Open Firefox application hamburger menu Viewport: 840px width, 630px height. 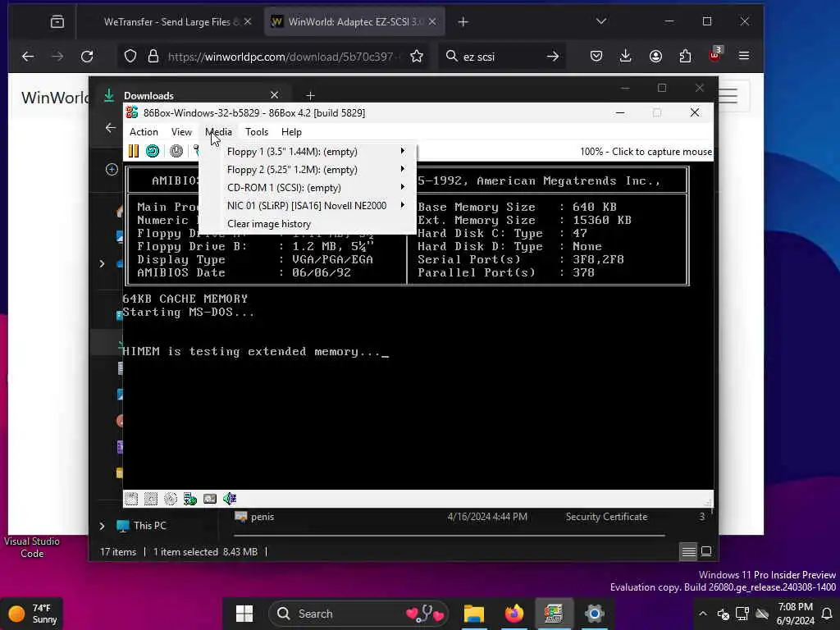point(744,57)
